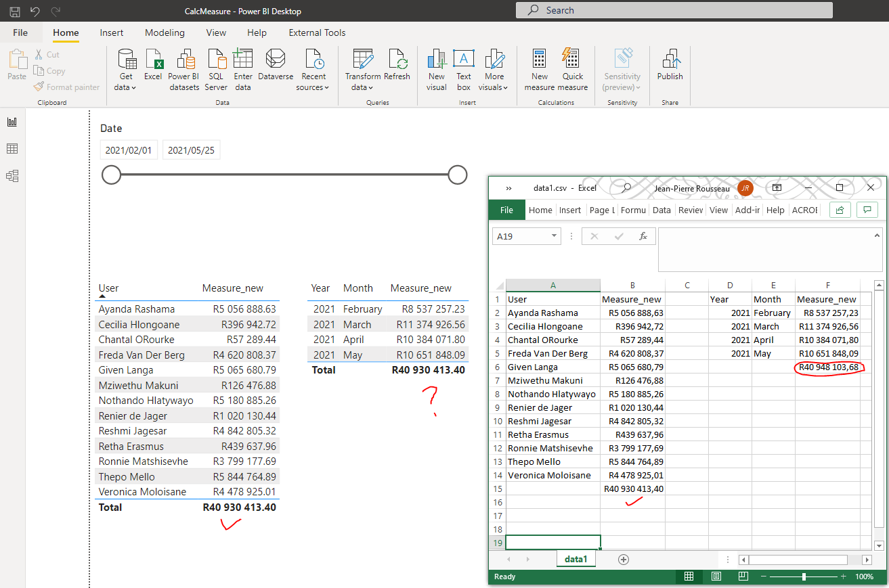The image size is (889, 588).
Task: Click the Undo arrow in the title bar
Action: (35, 12)
